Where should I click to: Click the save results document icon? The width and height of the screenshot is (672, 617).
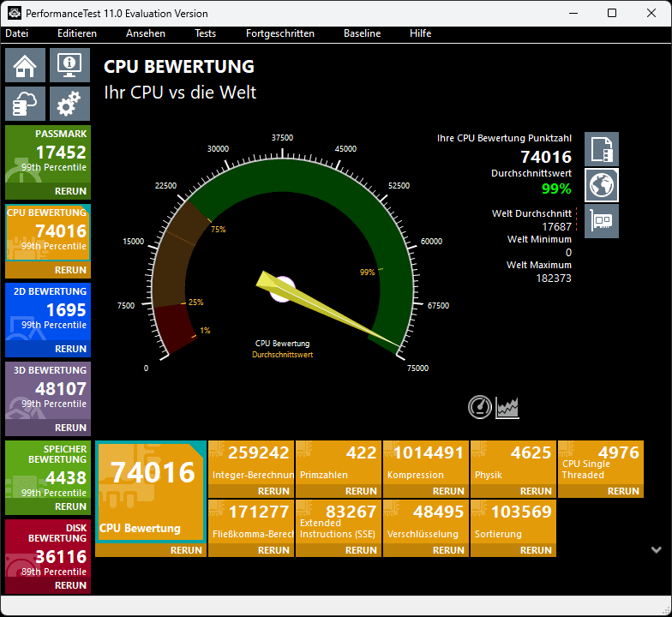coord(602,149)
